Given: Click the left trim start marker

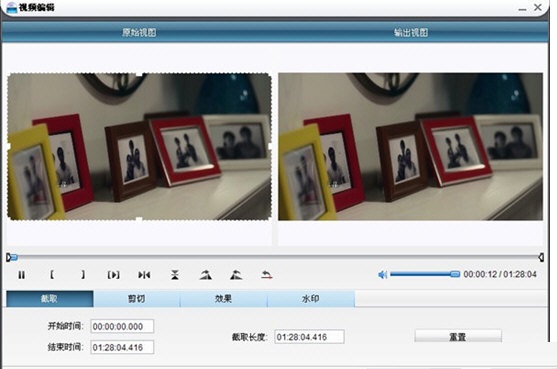Looking at the screenshot, I should point(8,257).
